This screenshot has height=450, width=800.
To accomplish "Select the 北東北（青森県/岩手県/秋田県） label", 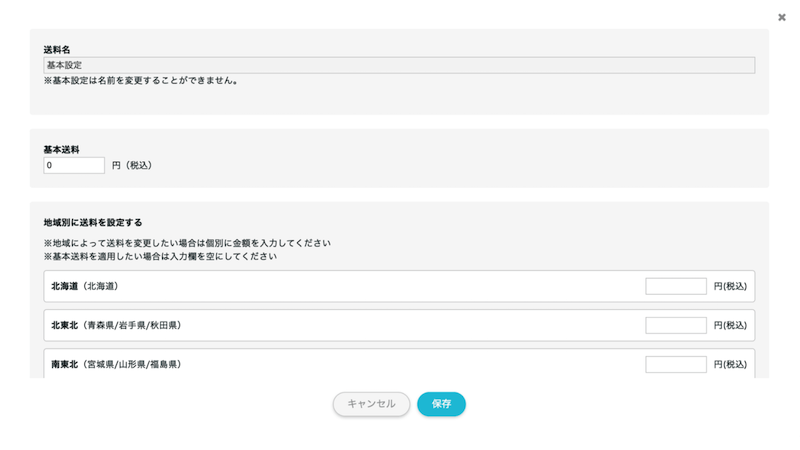I will click(117, 325).
